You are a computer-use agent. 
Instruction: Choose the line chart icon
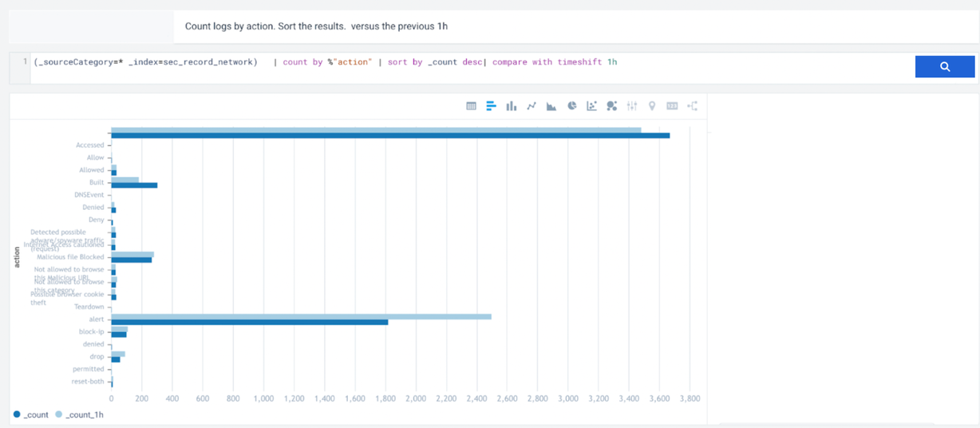(531, 106)
